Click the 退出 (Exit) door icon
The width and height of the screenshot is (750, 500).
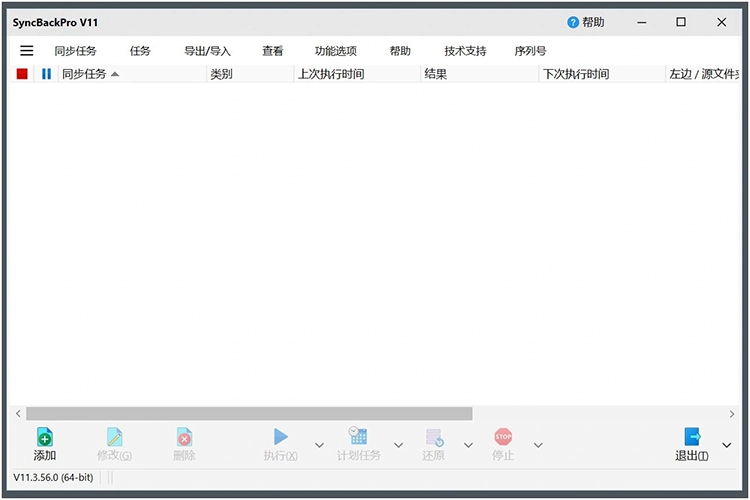point(692,437)
